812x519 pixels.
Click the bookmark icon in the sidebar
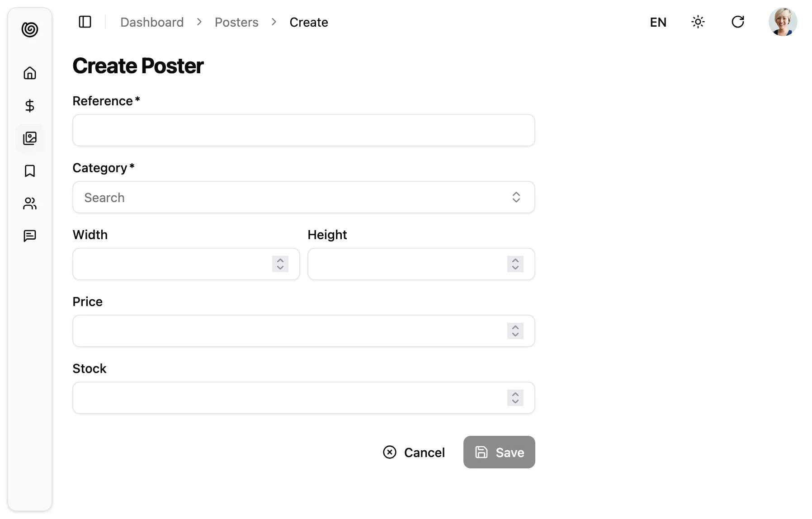pos(30,171)
